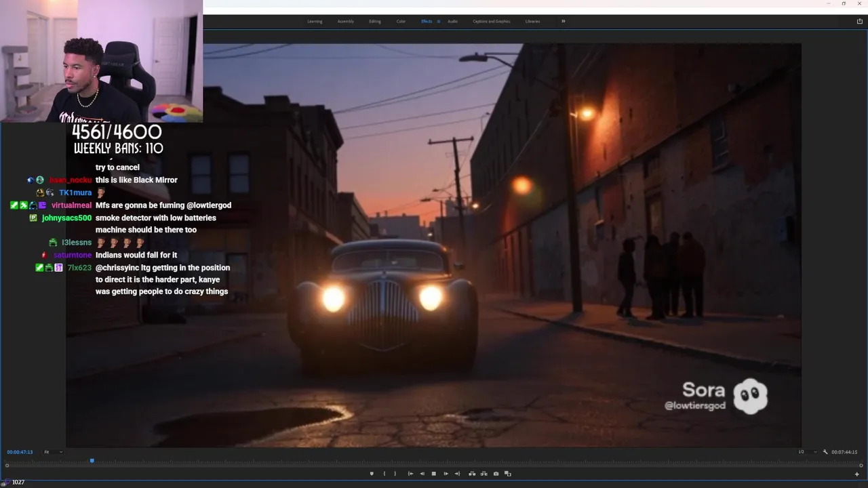Export frame with camera icon
Image resolution: width=868 pixels, height=488 pixels.
click(x=496, y=474)
